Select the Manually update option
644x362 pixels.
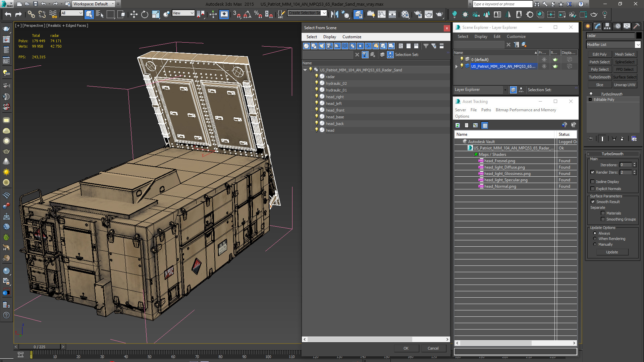point(595,244)
